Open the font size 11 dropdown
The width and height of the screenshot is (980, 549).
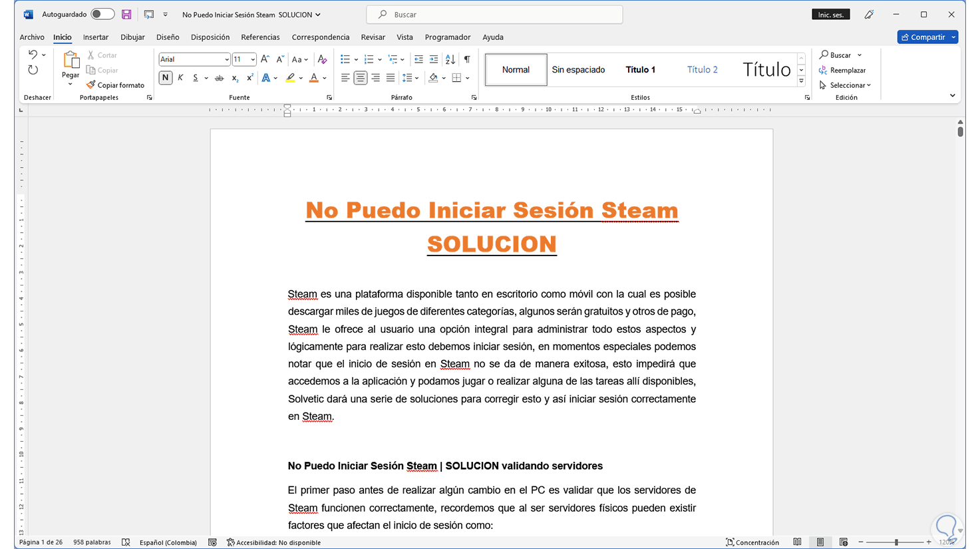(x=253, y=60)
